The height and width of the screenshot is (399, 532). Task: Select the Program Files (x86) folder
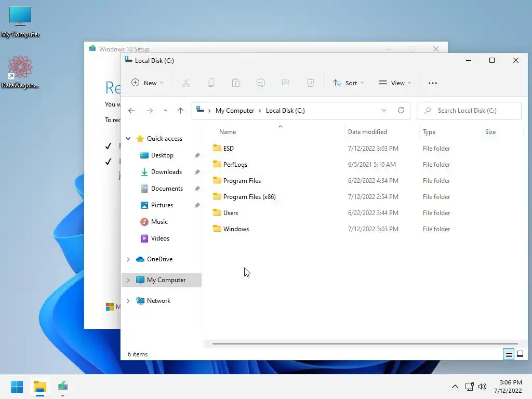coord(249,197)
